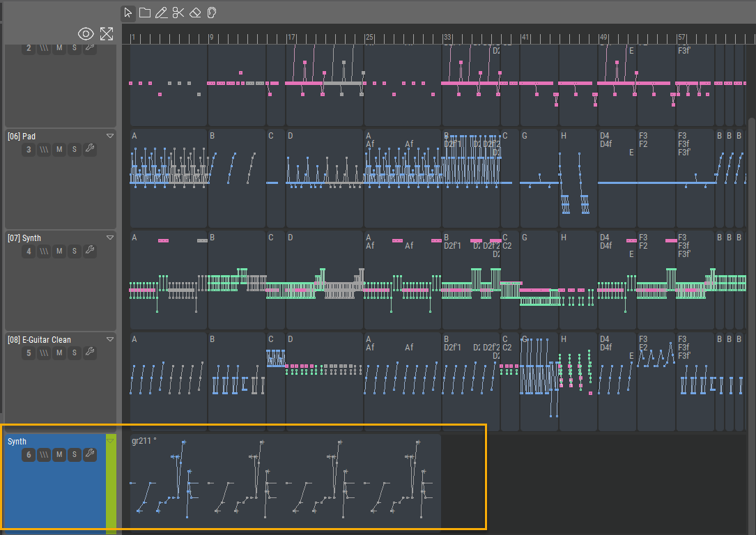756x535 pixels.
Task: Open wrench settings for Pad track
Action: pyautogui.click(x=89, y=149)
